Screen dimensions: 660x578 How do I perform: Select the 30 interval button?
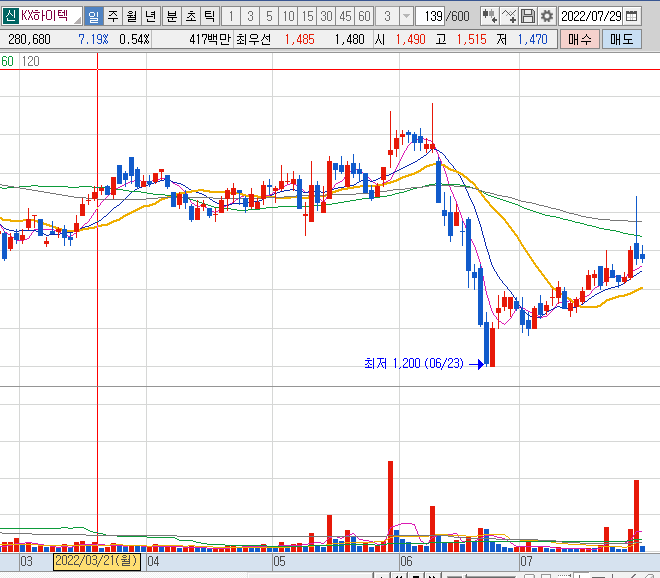tap(327, 16)
